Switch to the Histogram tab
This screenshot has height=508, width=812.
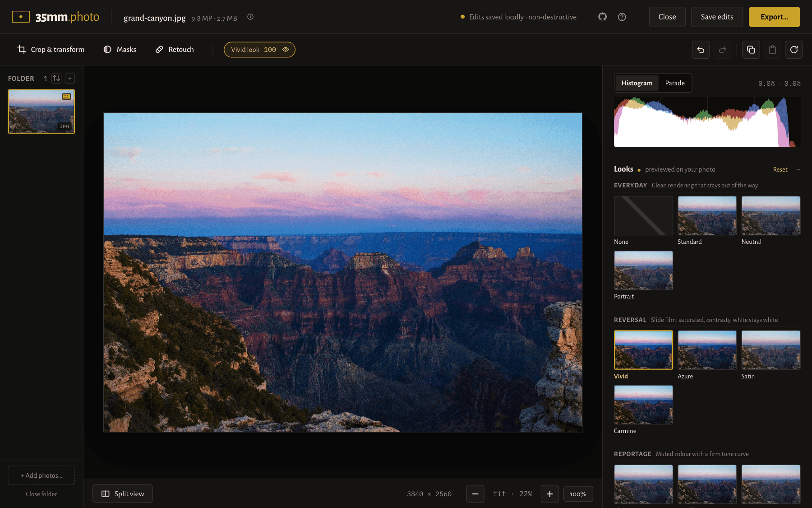pyautogui.click(x=637, y=83)
